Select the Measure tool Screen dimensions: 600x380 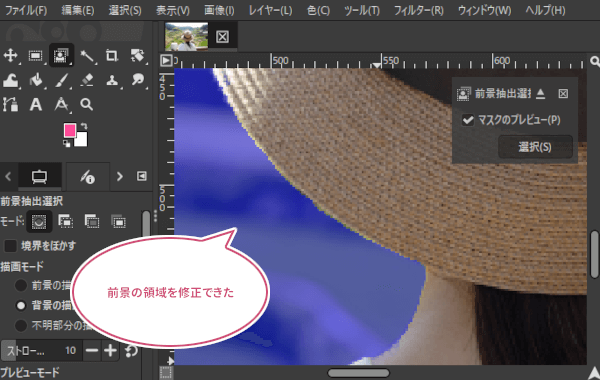pyautogui.click(x=62, y=104)
